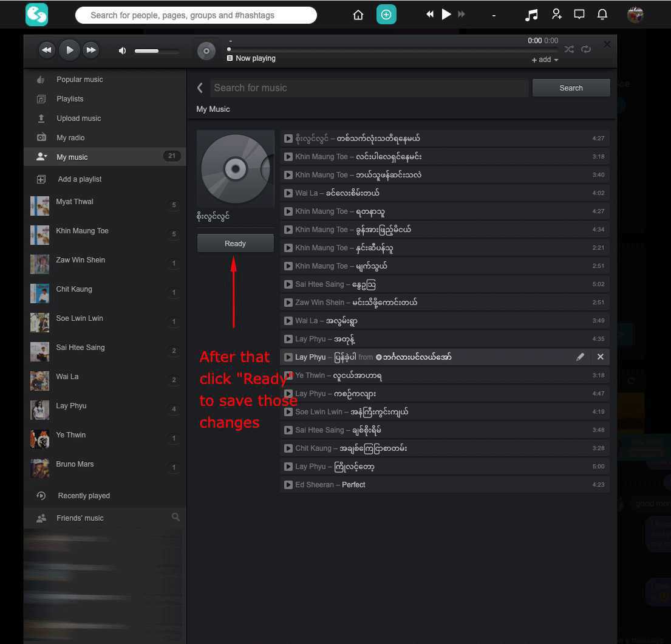Skip to next track in top bar
This screenshot has height=644, width=671.
pyautogui.click(x=462, y=14)
